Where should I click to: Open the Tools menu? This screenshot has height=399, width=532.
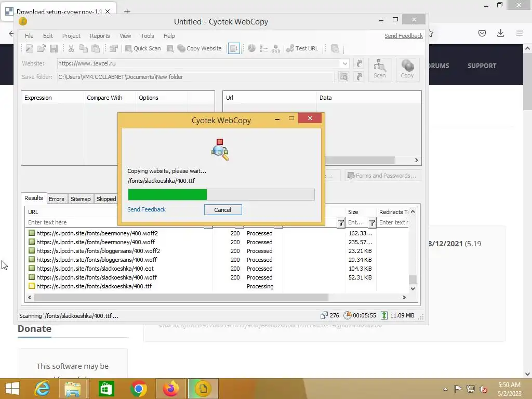[x=147, y=36]
